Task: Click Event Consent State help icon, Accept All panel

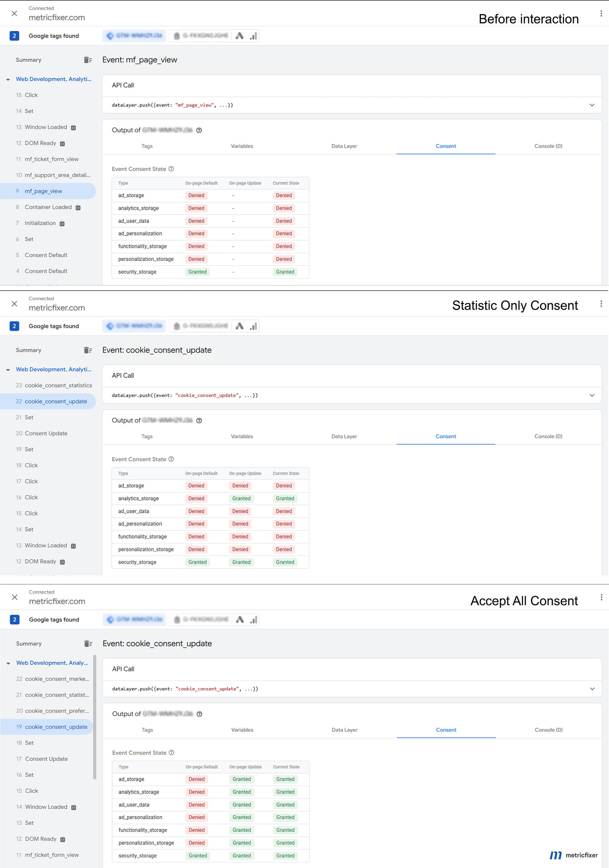Action: (x=171, y=753)
